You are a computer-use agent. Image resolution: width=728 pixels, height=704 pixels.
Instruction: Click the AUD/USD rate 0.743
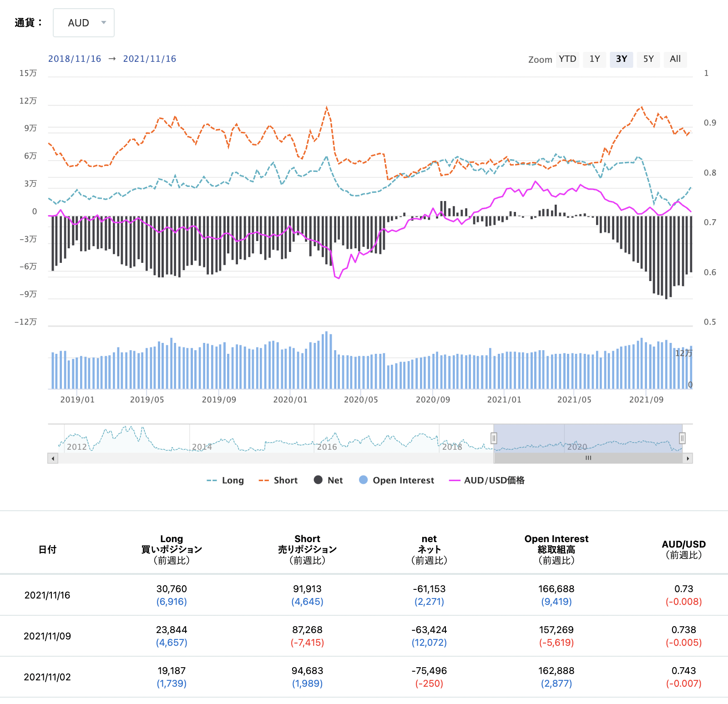(684, 671)
